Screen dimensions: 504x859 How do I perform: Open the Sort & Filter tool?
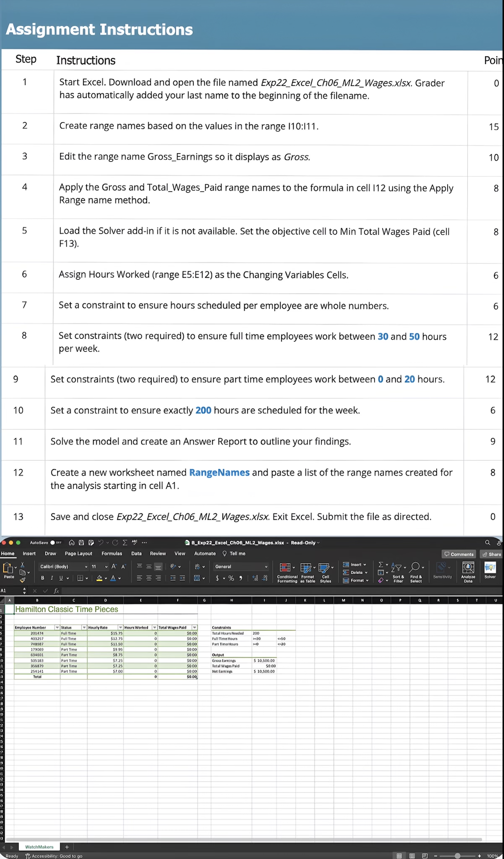398,572
